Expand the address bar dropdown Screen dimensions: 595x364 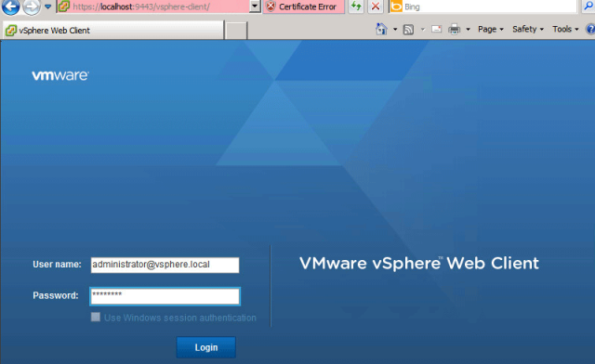pos(255,6)
